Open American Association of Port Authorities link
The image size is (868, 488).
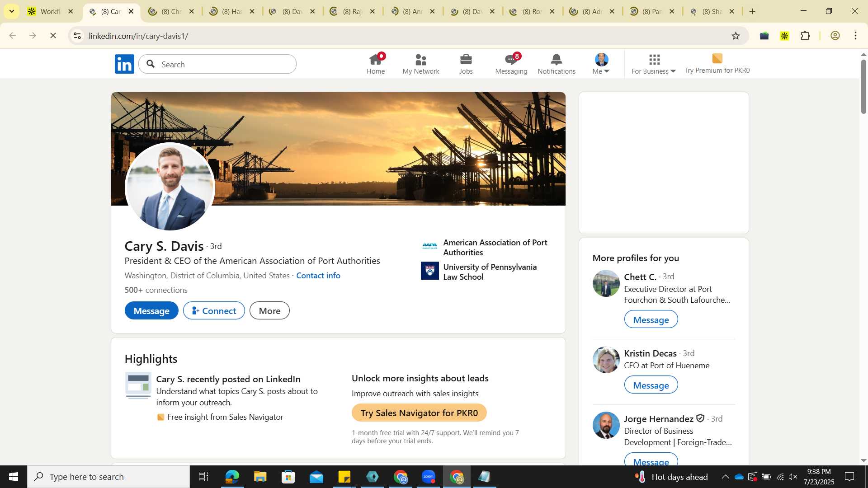point(485,247)
